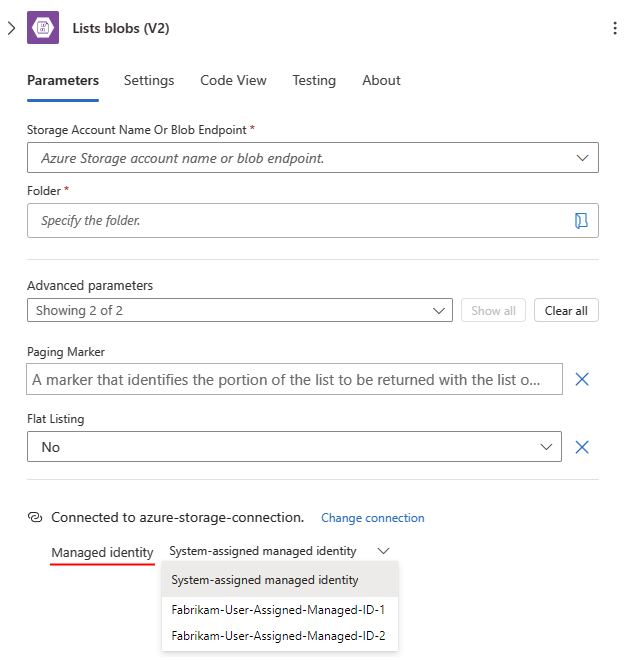Click the Lists blobs connector icon
The width and height of the screenshot is (640, 660).
point(43,28)
